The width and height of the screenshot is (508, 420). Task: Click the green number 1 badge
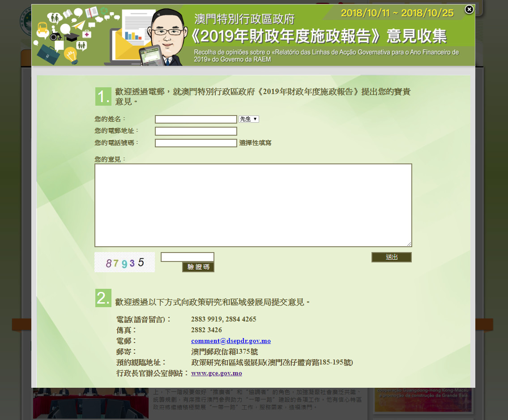click(x=103, y=97)
